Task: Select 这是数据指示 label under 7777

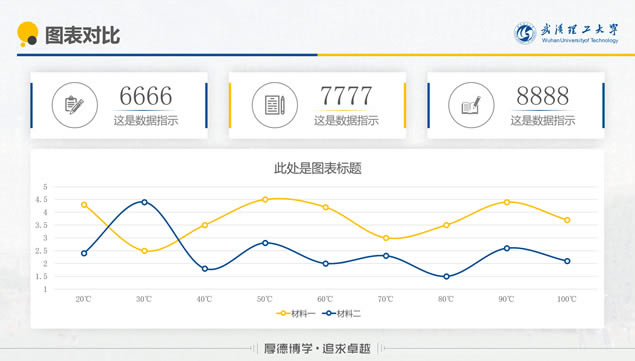Action: (x=346, y=120)
